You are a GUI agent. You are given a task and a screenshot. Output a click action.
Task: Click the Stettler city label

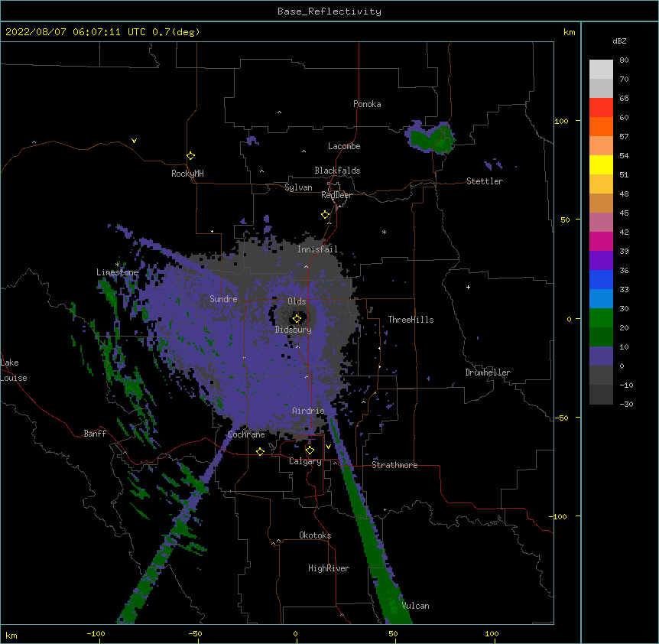pyautogui.click(x=485, y=181)
